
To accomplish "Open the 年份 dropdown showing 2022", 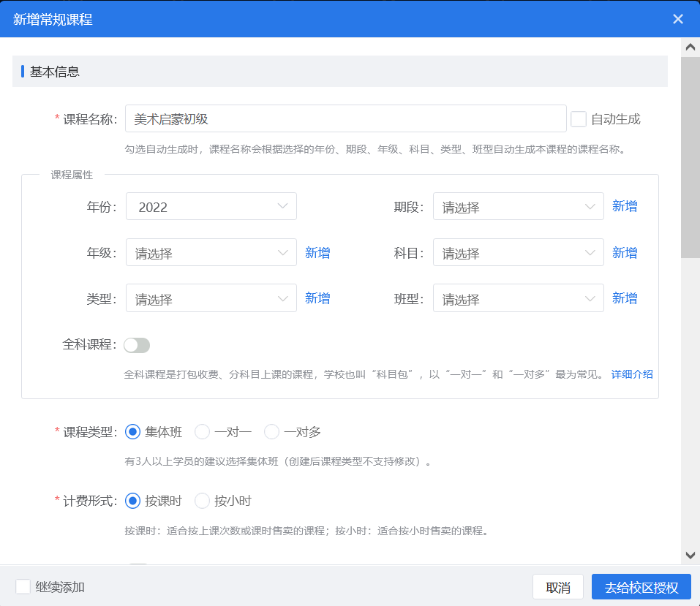I will [x=211, y=206].
